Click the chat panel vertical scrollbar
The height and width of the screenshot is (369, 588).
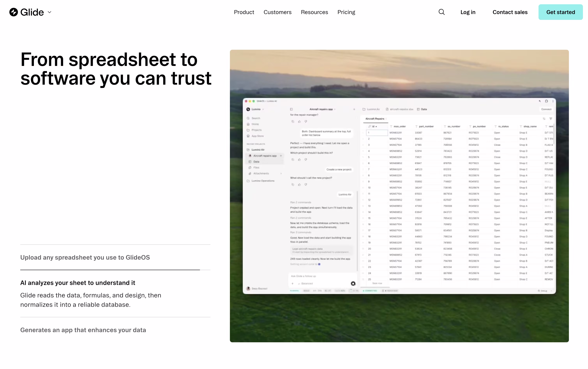pos(357,231)
